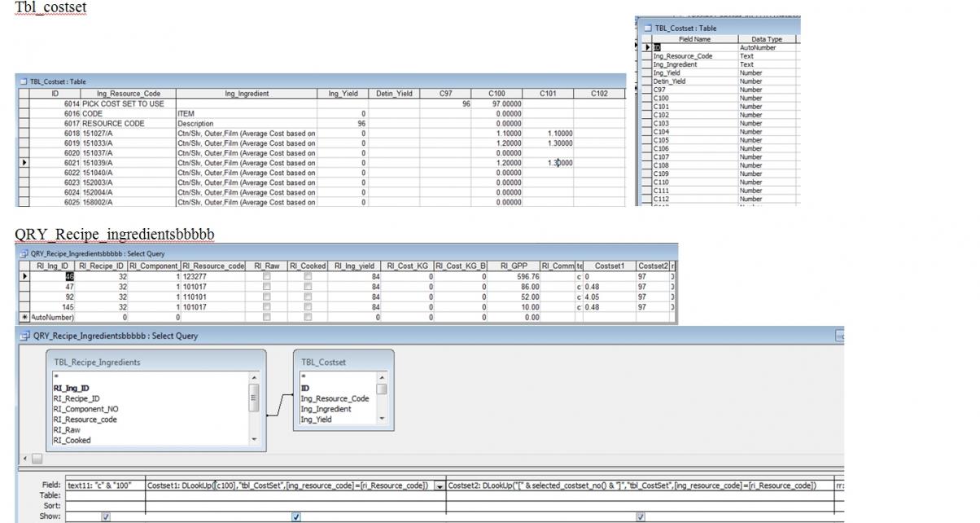This screenshot has width=980, height=523.
Task: Toggle RI_Cooked checkbox in row with ID 145
Action: tap(307, 307)
